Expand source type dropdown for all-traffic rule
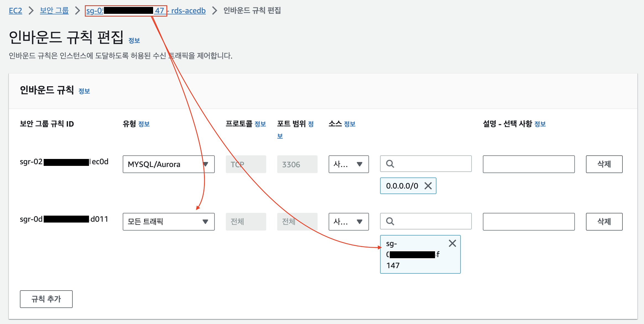 [x=348, y=222]
